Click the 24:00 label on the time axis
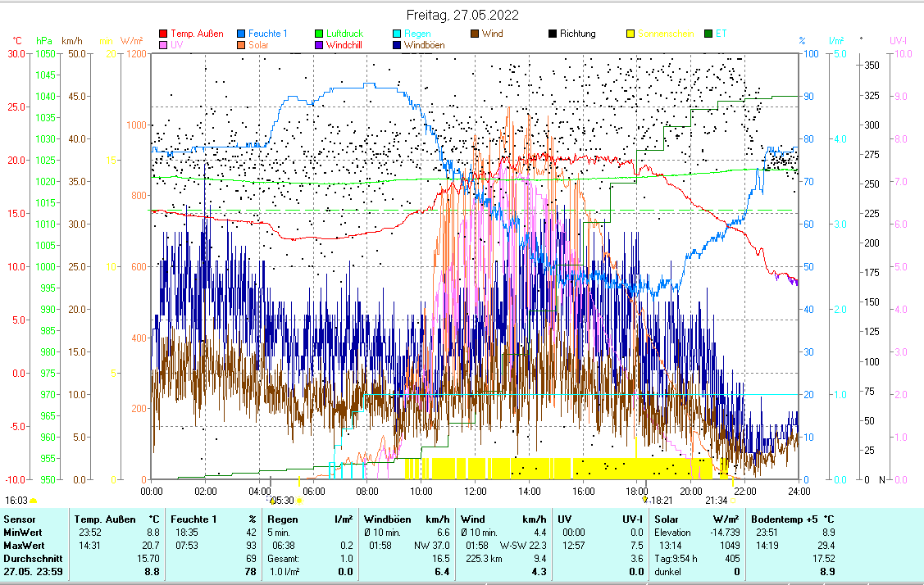The height and width of the screenshot is (585, 924). 799,492
